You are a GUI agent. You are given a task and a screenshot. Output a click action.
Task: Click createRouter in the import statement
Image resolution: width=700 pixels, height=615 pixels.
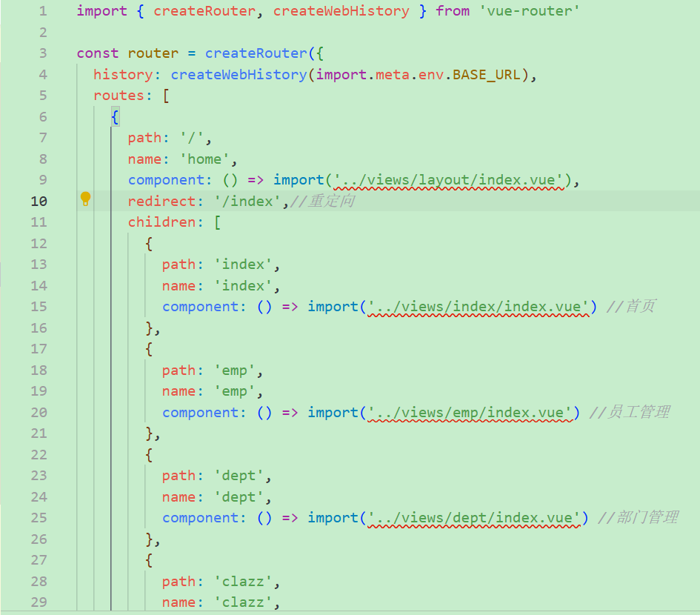coord(204,10)
